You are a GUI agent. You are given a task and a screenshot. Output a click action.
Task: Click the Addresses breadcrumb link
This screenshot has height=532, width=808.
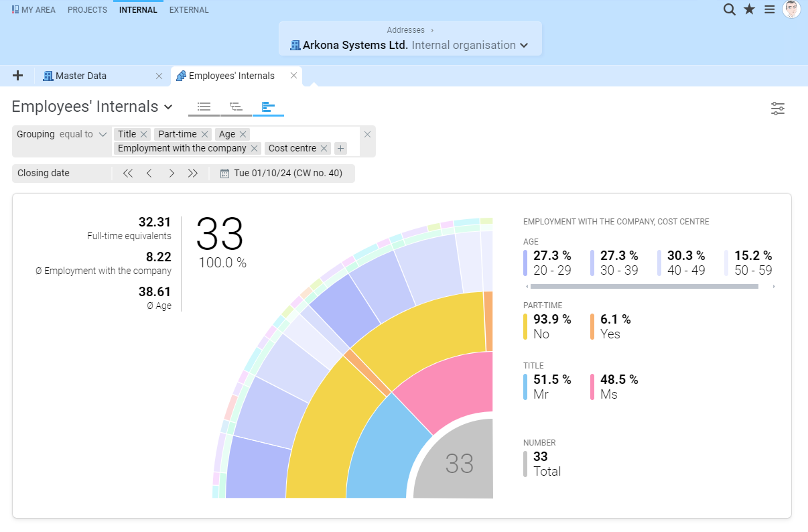coord(405,30)
